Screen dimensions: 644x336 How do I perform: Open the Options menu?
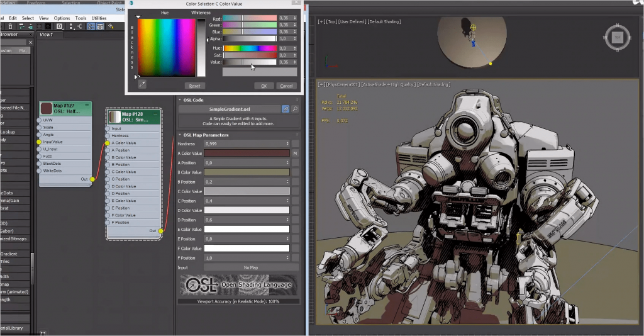[x=62, y=18]
